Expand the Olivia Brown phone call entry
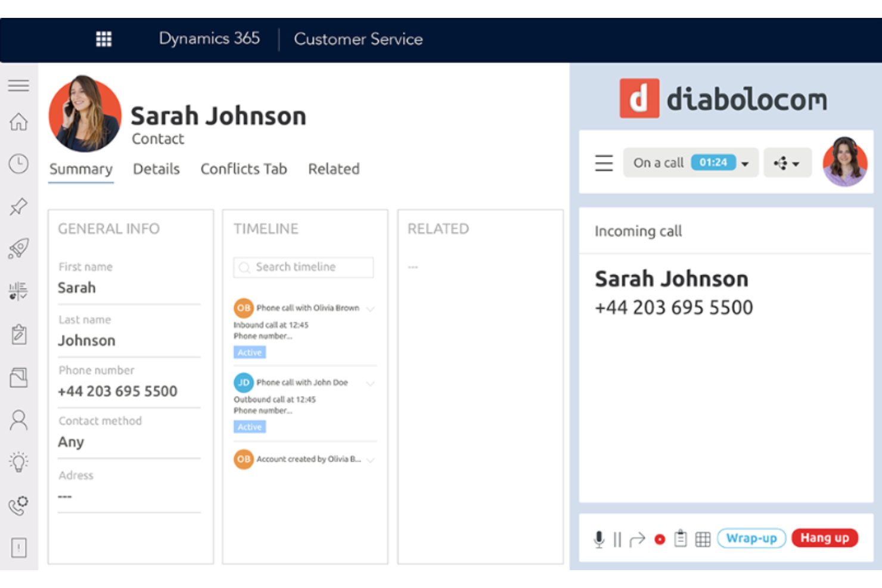This screenshot has height=588, width=882. (371, 309)
